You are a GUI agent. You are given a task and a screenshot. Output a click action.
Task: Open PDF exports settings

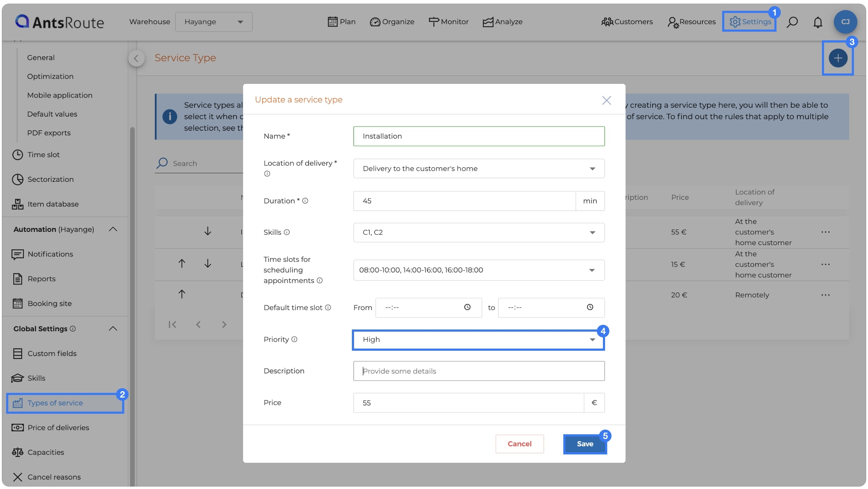coord(49,133)
